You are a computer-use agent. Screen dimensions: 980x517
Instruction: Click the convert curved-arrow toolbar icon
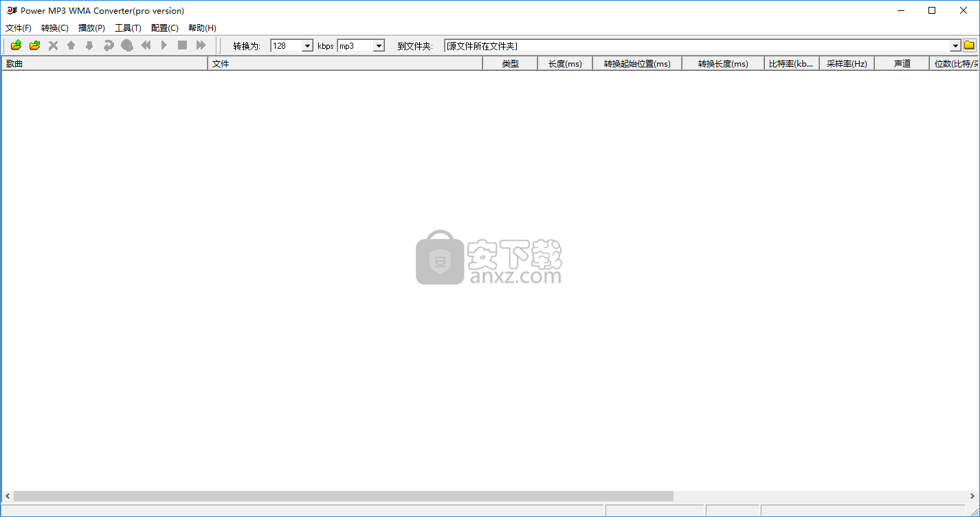pos(108,45)
